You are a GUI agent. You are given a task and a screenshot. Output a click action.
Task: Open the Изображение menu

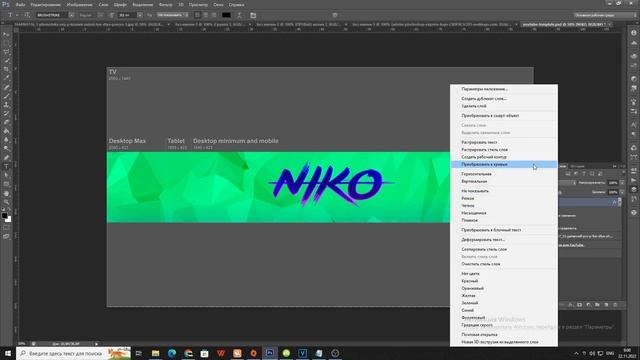click(x=80, y=4)
